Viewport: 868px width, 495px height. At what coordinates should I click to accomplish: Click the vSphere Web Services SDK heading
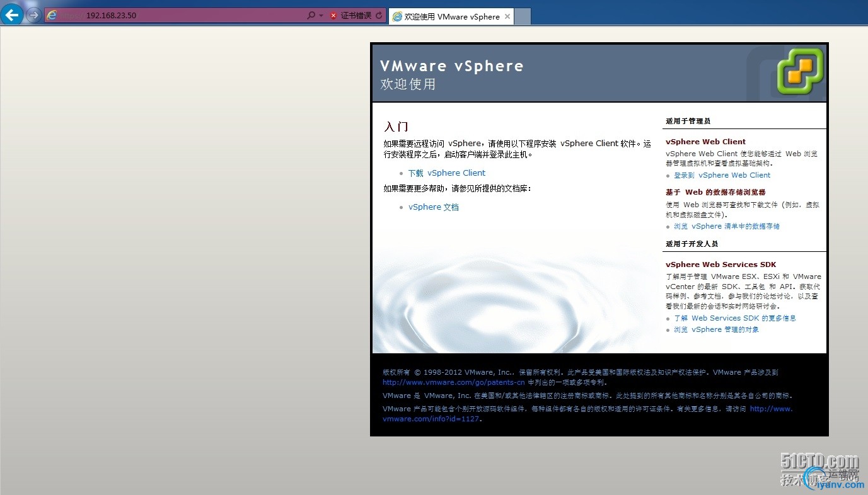click(721, 265)
